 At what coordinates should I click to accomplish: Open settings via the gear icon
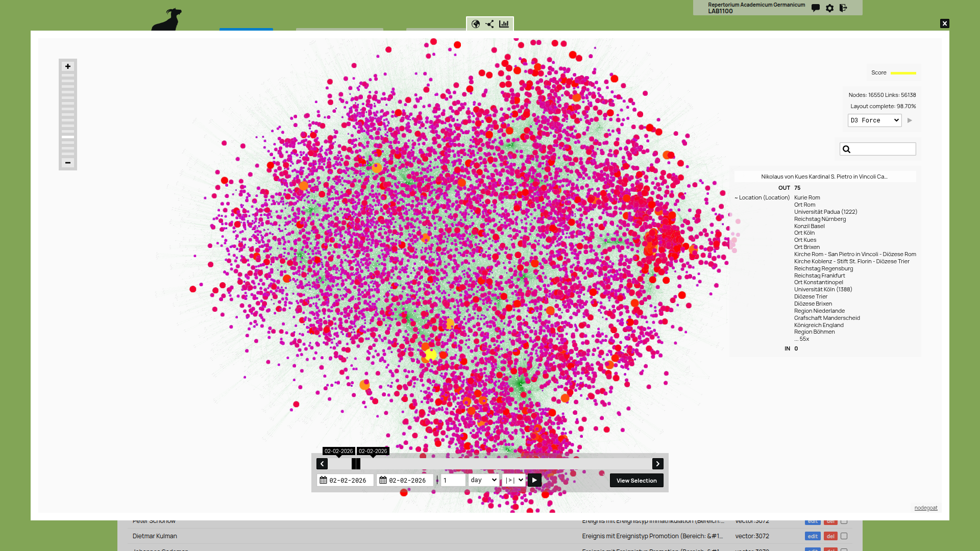tap(830, 8)
